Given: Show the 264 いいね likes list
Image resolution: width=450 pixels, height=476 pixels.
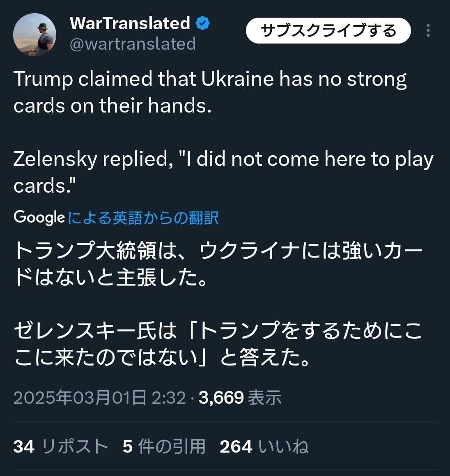Looking at the screenshot, I should [264, 446].
